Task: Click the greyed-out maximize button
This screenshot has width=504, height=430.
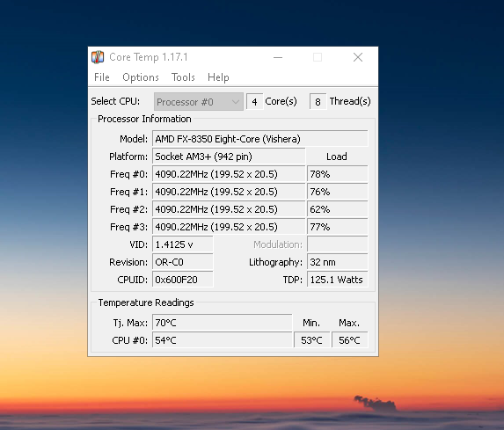Action: (x=318, y=57)
